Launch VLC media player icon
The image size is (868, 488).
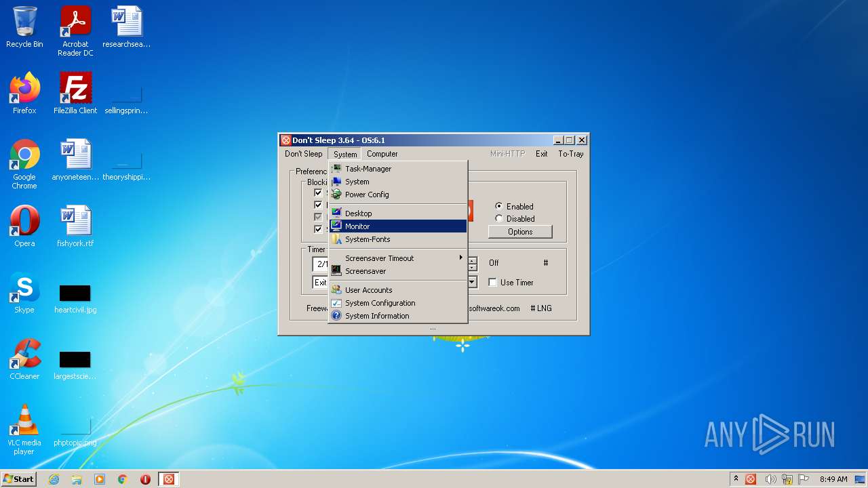click(24, 430)
